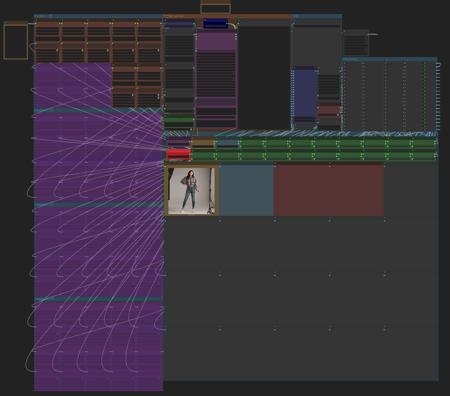This screenshot has height=396, width=450.
Task: Click the large empty gray preview area
Action: tap(302, 298)
